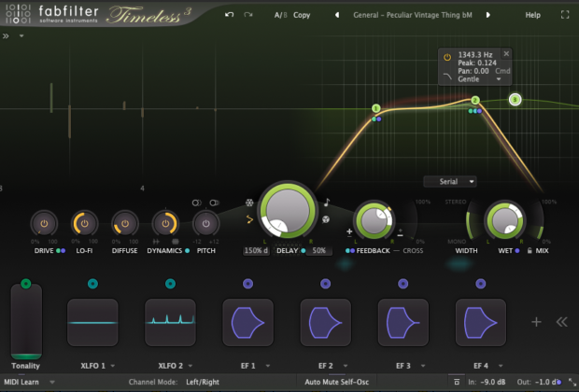This screenshot has width=579, height=392.
Task: Select filter node 2 on the curve
Action: coord(475,100)
